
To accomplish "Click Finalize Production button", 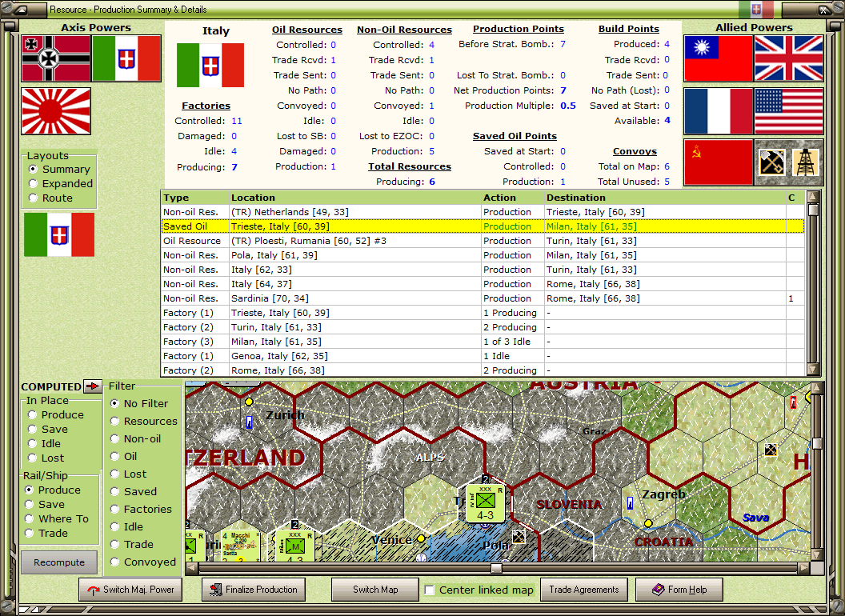I will click(254, 590).
